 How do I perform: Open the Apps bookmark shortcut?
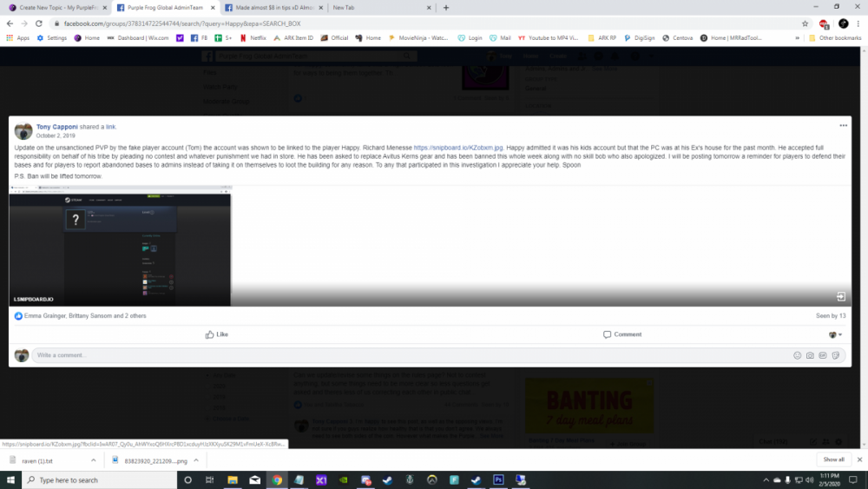[17, 38]
